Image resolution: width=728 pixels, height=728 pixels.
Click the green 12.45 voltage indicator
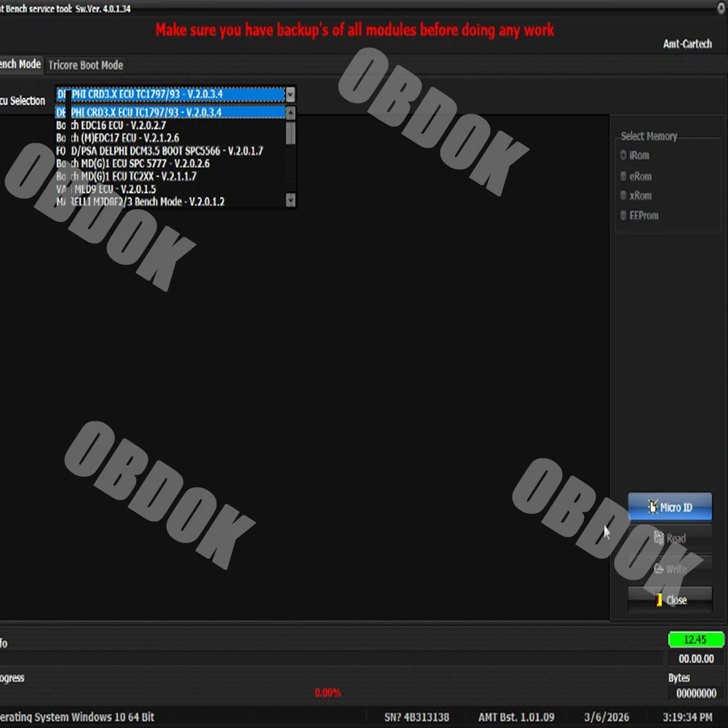point(695,639)
